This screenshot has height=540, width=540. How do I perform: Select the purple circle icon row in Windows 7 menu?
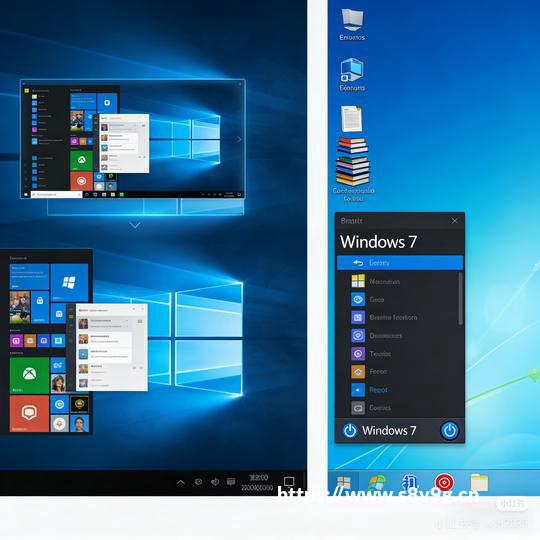tap(399, 354)
